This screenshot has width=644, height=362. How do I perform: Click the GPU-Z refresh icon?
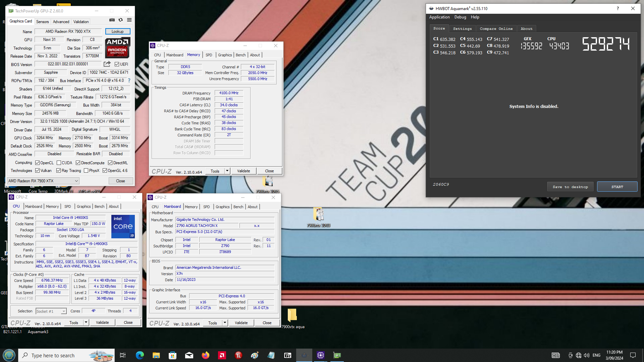pyautogui.click(x=121, y=20)
